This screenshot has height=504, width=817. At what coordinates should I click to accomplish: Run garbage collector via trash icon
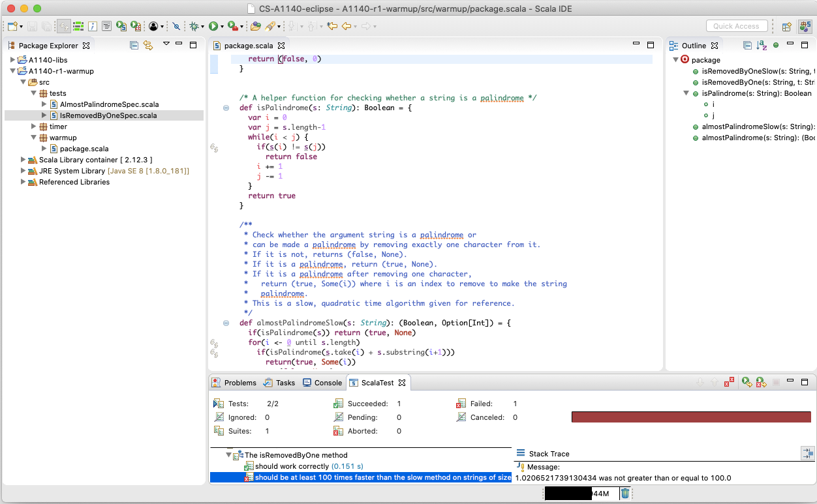tap(624, 494)
